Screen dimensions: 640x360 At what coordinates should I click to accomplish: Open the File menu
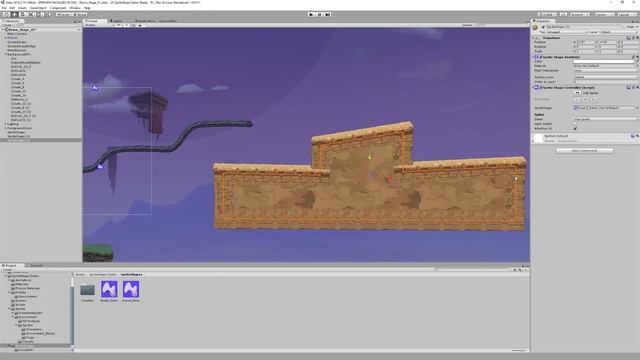tap(4, 8)
